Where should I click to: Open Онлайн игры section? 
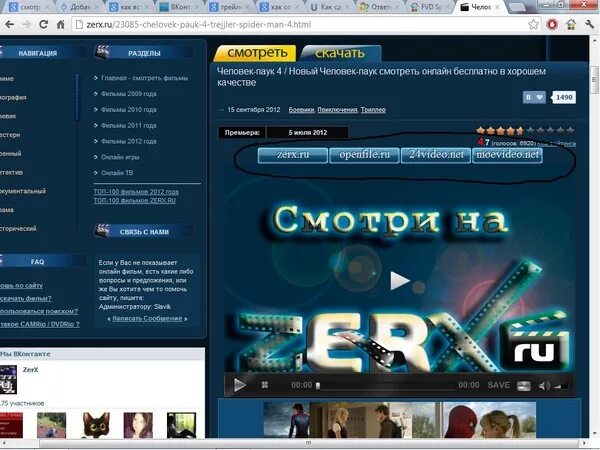[120, 157]
